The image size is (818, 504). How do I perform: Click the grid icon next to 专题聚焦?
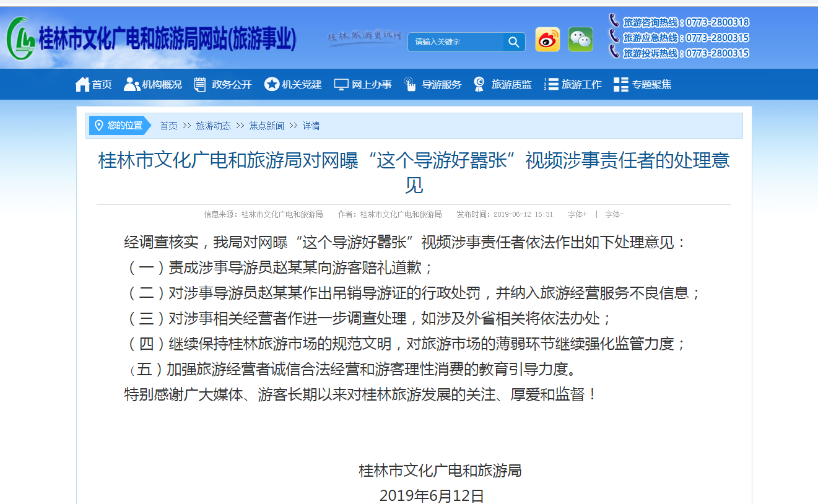coord(621,84)
